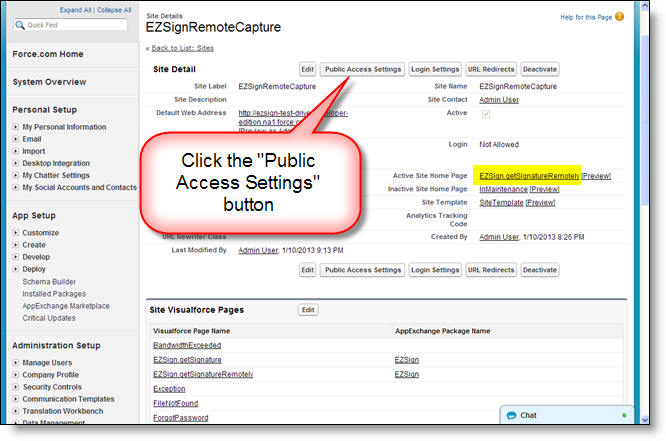
Task: Toggle the Active site checkbox
Action: click(486, 114)
